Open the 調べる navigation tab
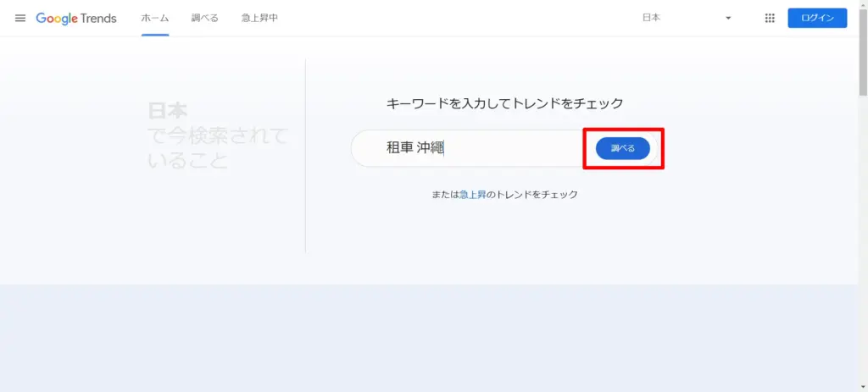Viewport: 868px width, 392px height. pyautogui.click(x=205, y=19)
